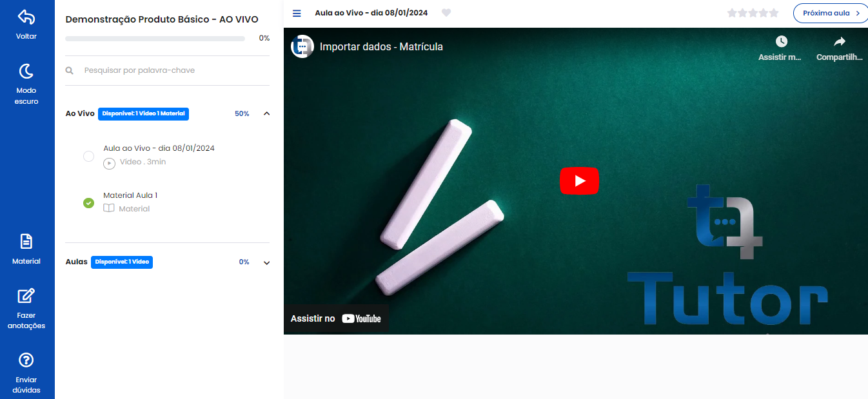This screenshot has width=868, height=399.
Task: Favorite the lesson with heart icon
Action: pos(446,13)
